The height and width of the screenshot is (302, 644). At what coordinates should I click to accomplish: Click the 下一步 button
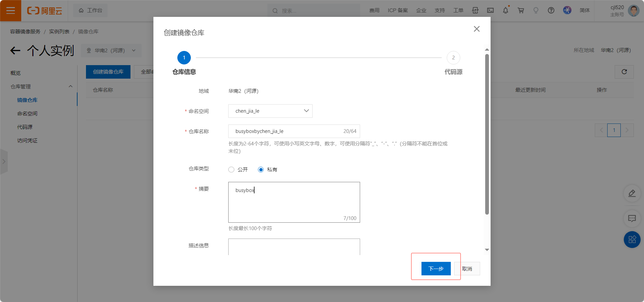[436, 269]
